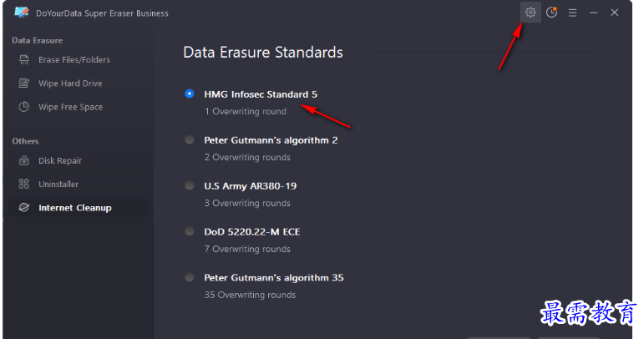644x339 pixels.
Task: Click the Disk Repair kit icon
Action: pyautogui.click(x=24, y=160)
